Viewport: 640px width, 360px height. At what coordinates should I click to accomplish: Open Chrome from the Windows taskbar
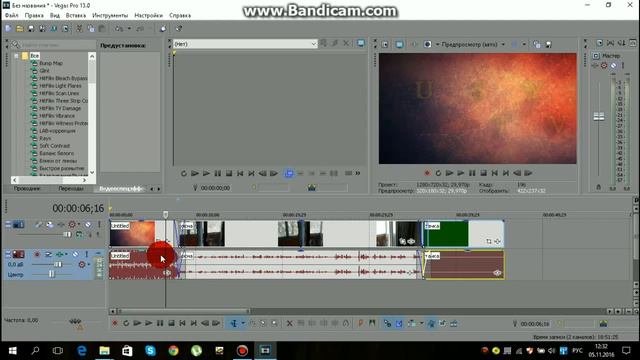click(x=173, y=351)
